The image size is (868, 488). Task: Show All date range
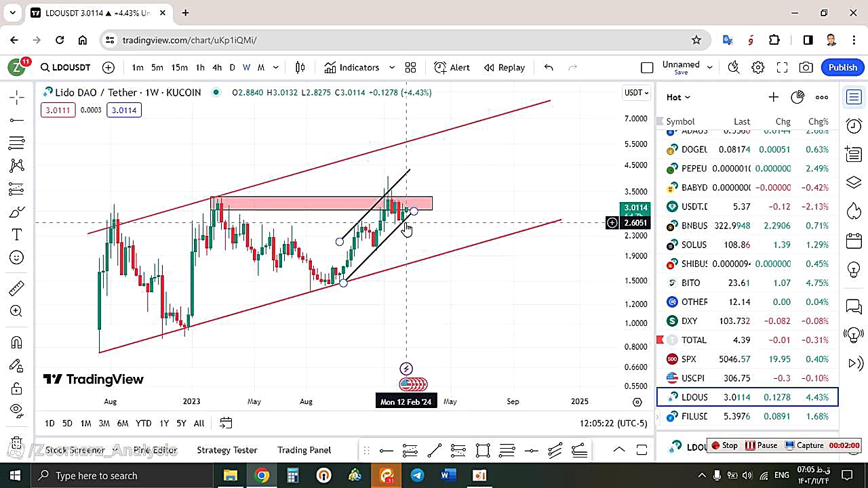(199, 423)
